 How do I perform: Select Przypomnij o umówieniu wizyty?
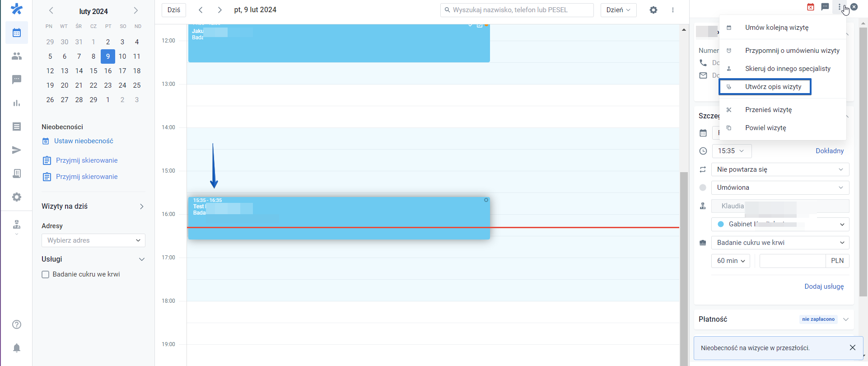pyautogui.click(x=783, y=51)
